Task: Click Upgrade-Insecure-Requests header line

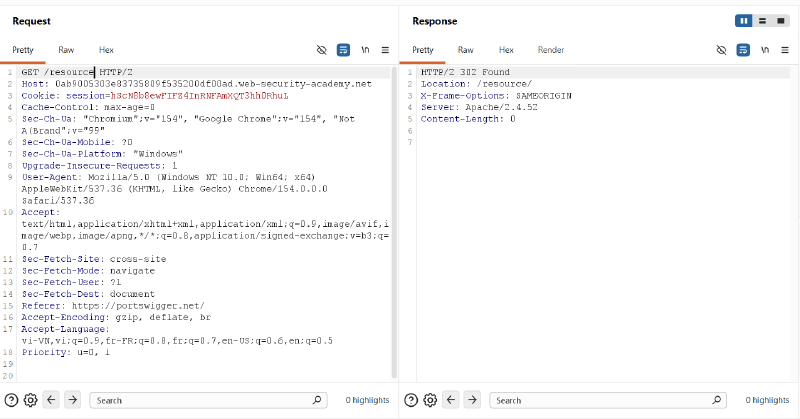Action: pyautogui.click(x=99, y=165)
